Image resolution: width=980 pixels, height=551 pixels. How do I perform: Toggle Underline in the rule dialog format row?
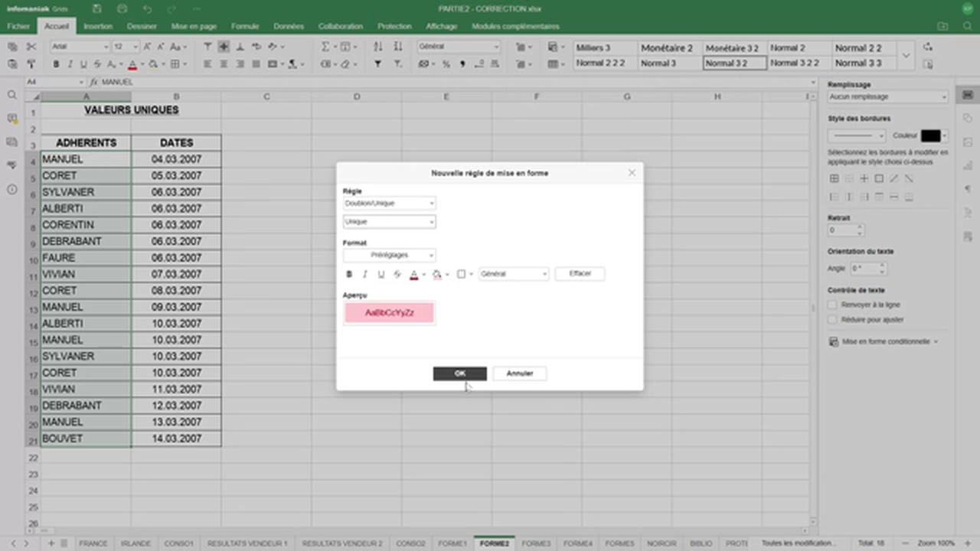[x=381, y=274]
